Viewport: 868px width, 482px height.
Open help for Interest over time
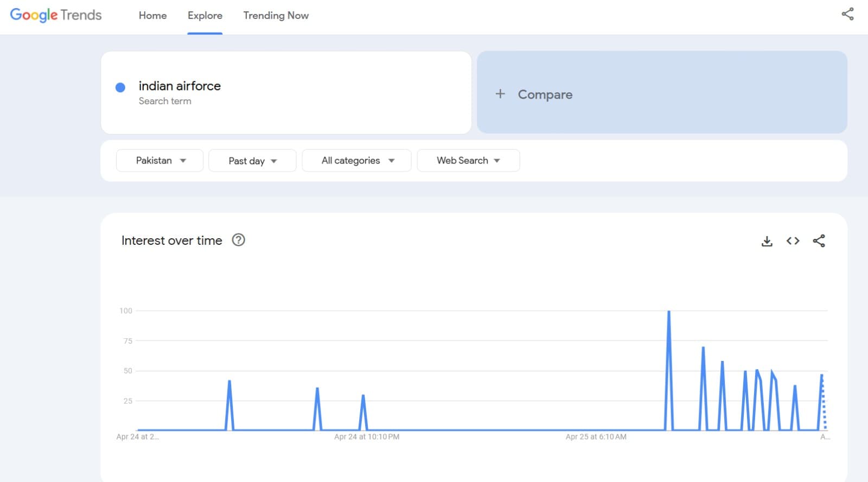coord(238,240)
